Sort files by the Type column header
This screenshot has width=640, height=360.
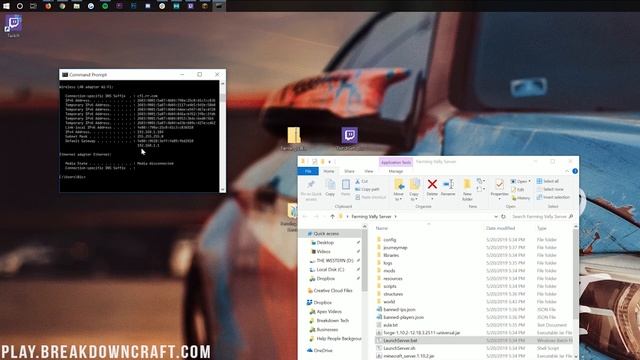[542, 228]
